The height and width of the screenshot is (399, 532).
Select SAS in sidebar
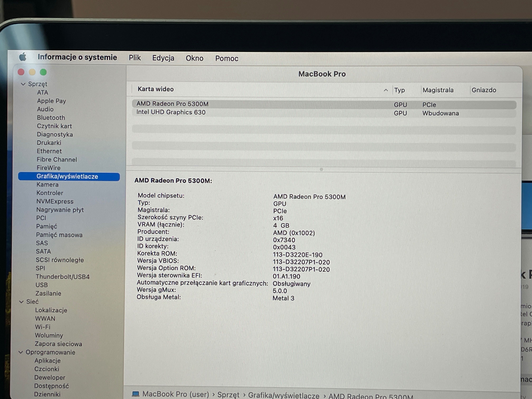coord(42,243)
